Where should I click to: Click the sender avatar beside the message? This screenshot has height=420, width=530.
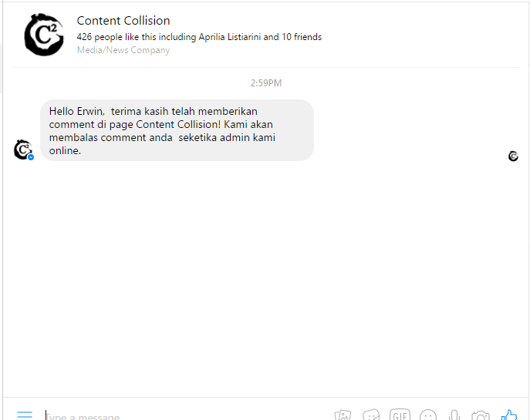pyautogui.click(x=24, y=150)
